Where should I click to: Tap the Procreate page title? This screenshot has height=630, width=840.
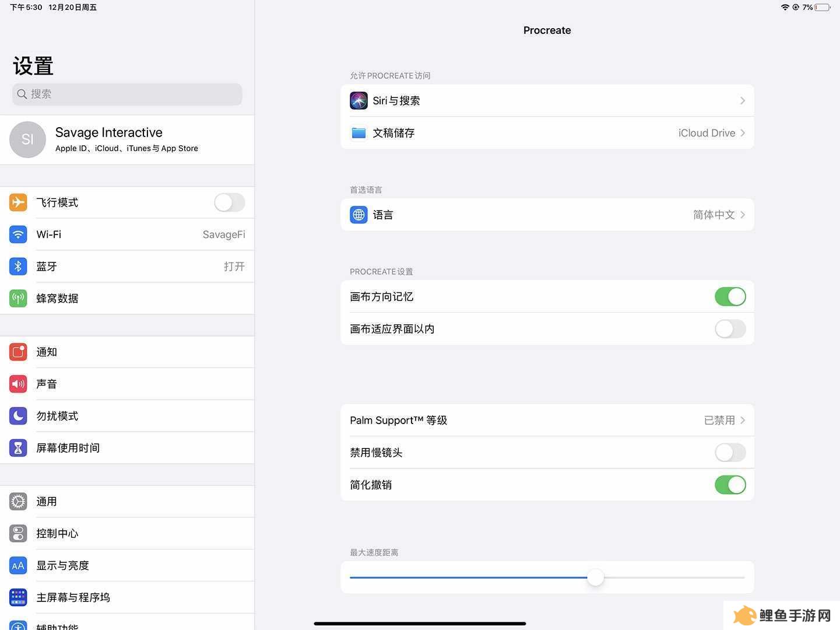(x=547, y=30)
